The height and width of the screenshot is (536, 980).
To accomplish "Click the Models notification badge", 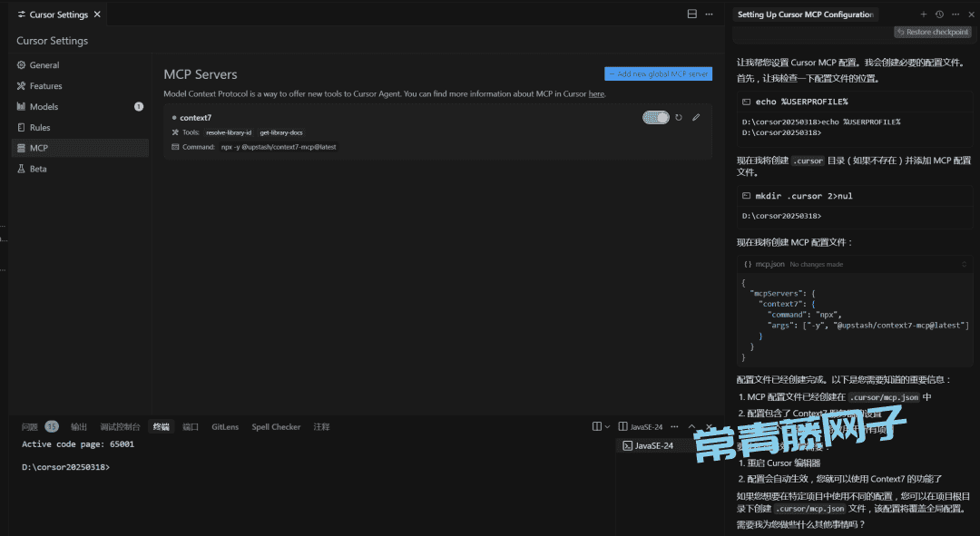I will pyautogui.click(x=139, y=106).
